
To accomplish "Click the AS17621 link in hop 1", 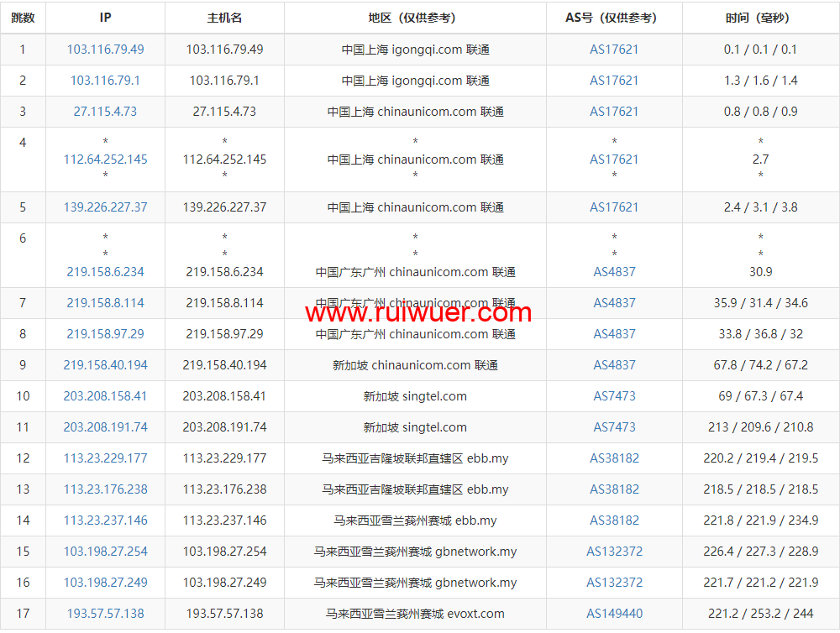I will [614, 50].
